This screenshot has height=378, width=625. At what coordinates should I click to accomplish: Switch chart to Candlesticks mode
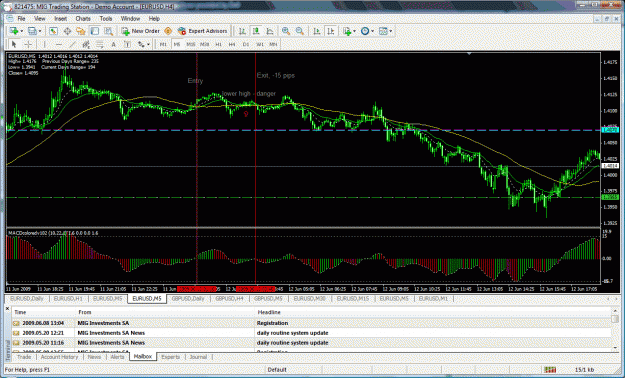(256, 31)
